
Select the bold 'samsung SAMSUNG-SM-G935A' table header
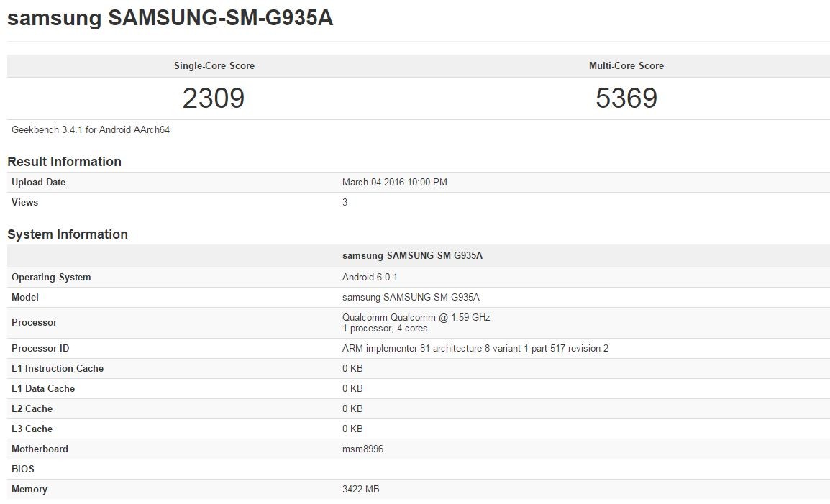coord(412,256)
